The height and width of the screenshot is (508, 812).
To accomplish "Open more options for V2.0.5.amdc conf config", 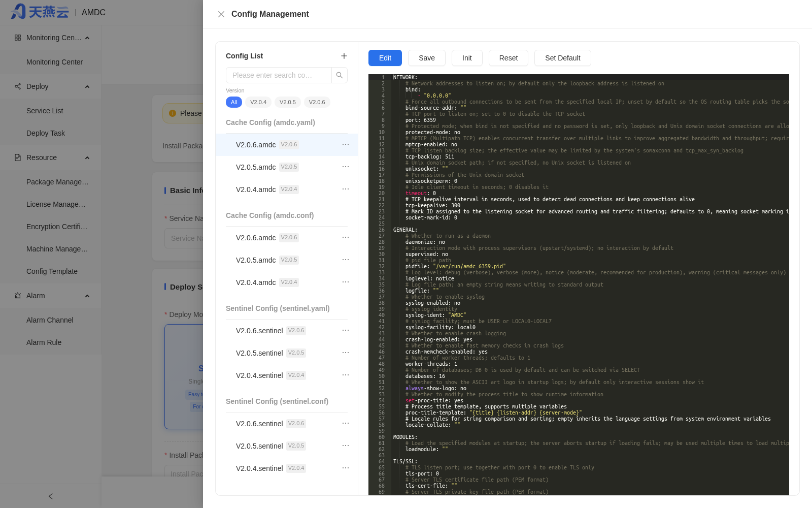I will tap(346, 260).
